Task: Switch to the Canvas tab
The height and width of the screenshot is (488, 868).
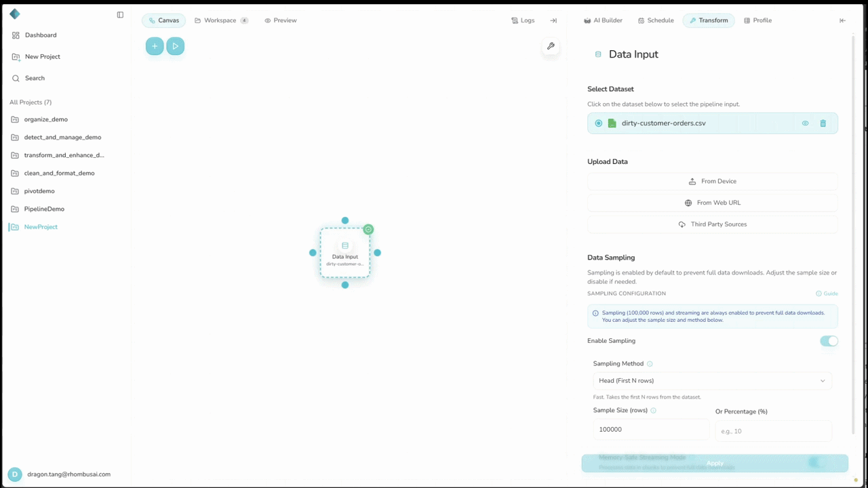Action: (163, 20)
